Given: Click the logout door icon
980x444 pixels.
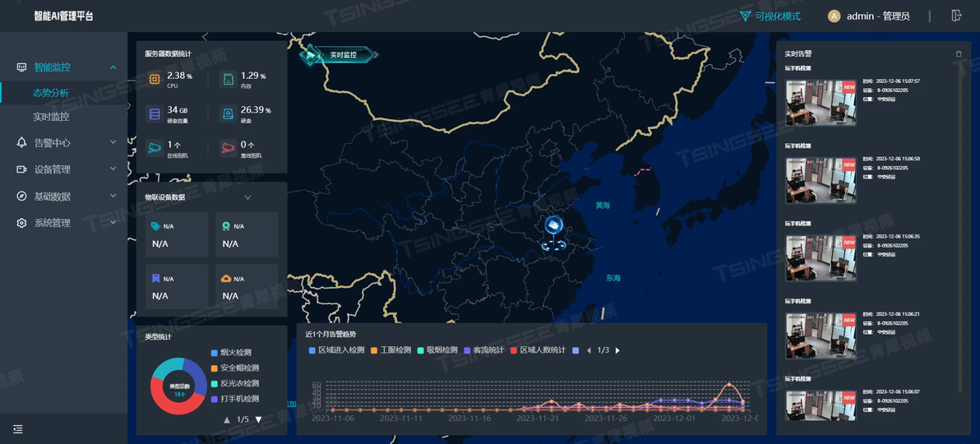Looking at the screenshot, I should pyautogui.click(x=956, y=16).
